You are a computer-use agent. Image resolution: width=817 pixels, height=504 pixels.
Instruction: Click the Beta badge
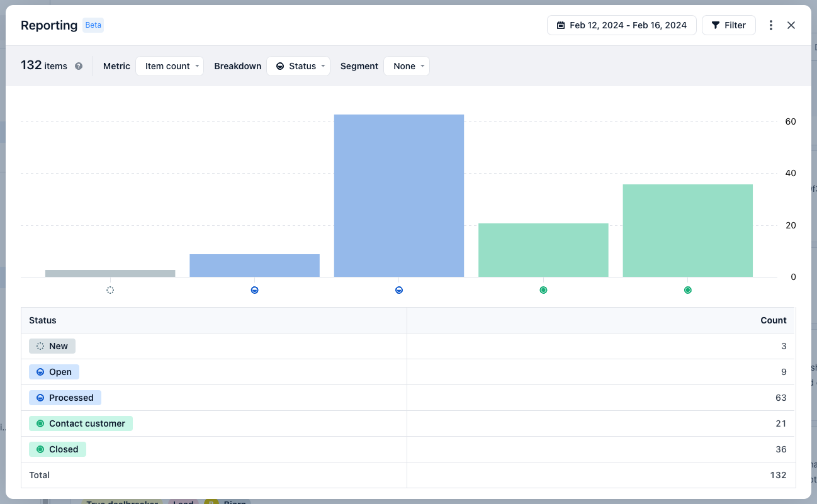[93, 25]
